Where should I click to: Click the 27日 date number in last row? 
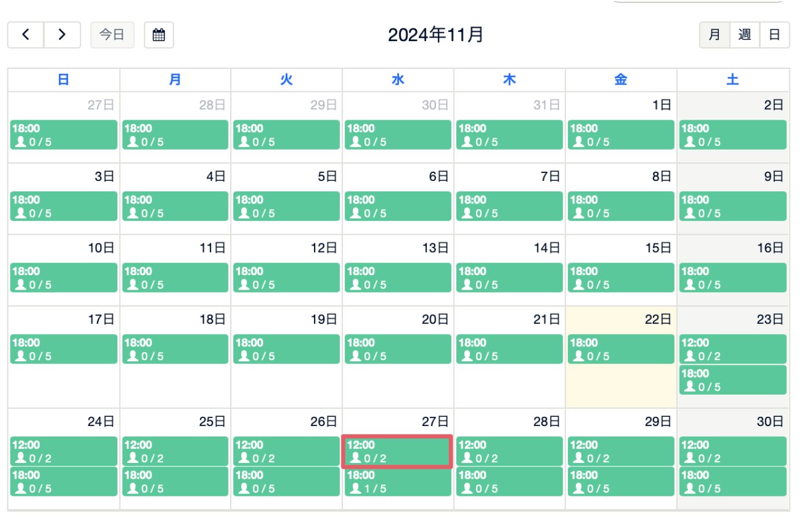435,421
